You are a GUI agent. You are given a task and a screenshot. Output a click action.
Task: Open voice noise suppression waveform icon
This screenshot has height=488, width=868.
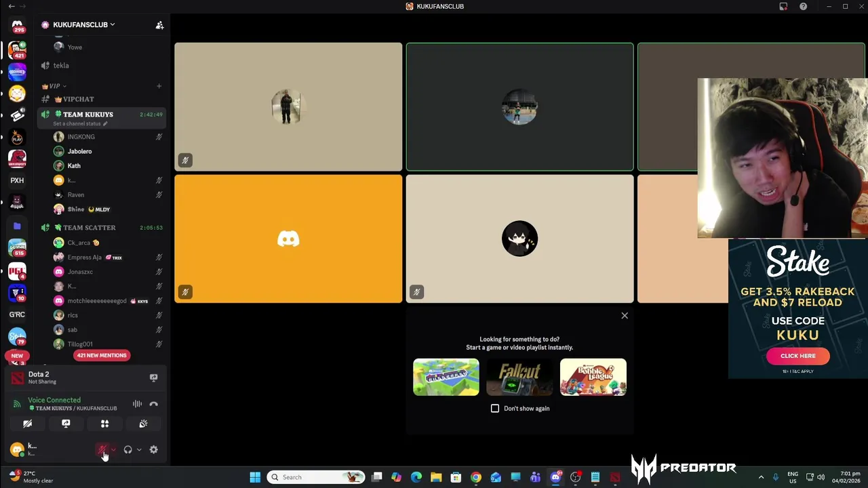[137, 404]
